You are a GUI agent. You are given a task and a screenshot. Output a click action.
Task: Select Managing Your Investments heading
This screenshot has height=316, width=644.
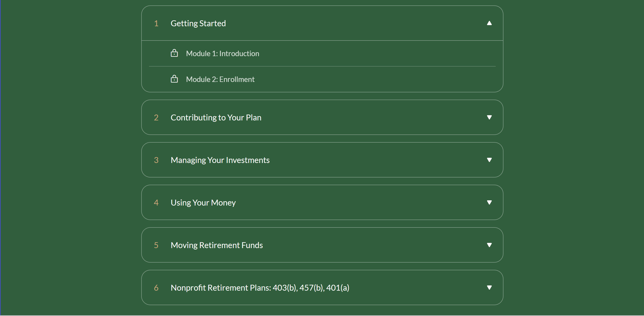coord(220,160)
